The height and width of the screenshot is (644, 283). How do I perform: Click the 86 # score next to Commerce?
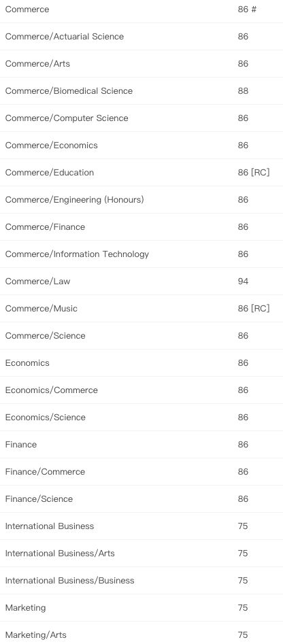(247, 10)
